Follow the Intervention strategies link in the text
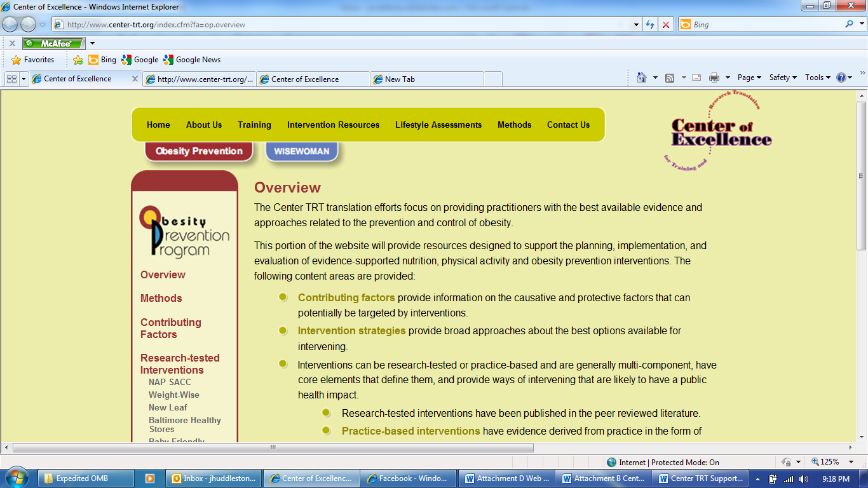This screenshot has height=488, width=868. tap(351, 330)
